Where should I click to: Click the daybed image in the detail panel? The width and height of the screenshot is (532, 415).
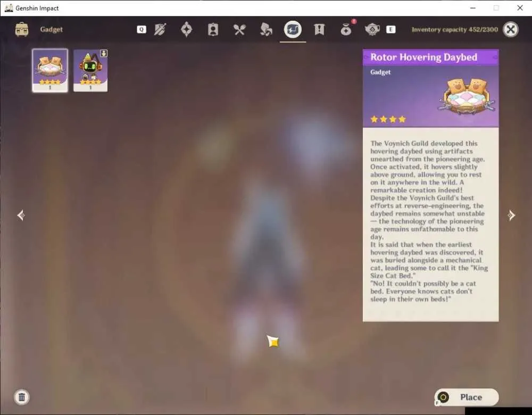[x=467, y=97]
